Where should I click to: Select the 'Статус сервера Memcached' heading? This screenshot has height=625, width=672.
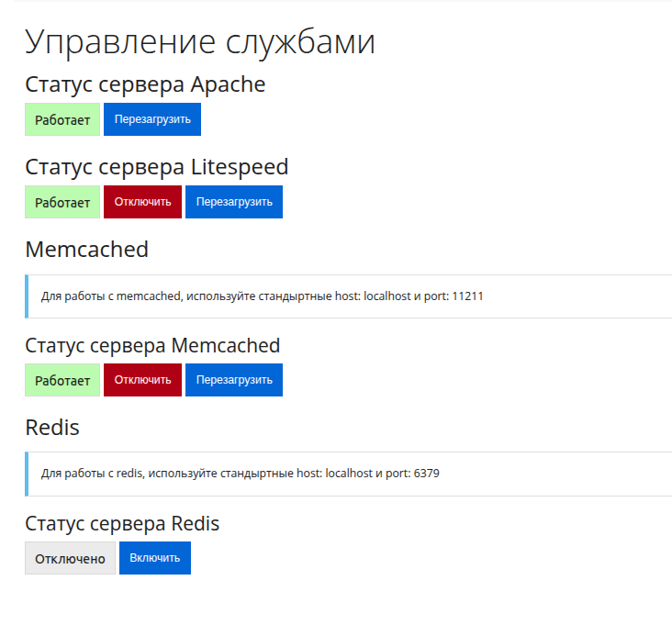pos(152,345)
